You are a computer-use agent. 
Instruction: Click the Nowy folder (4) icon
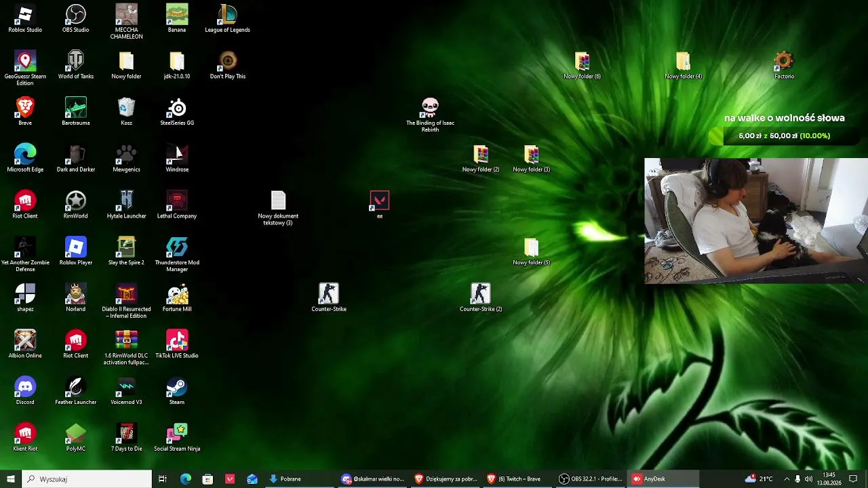(683, 66)
